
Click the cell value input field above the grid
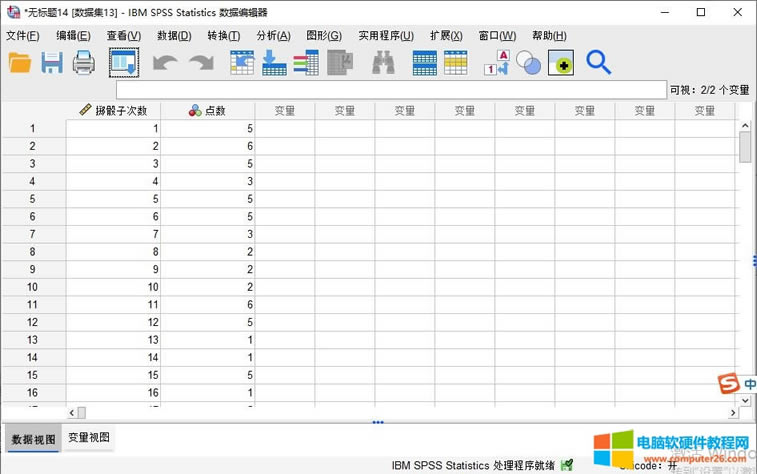click(x=390, y=90)
